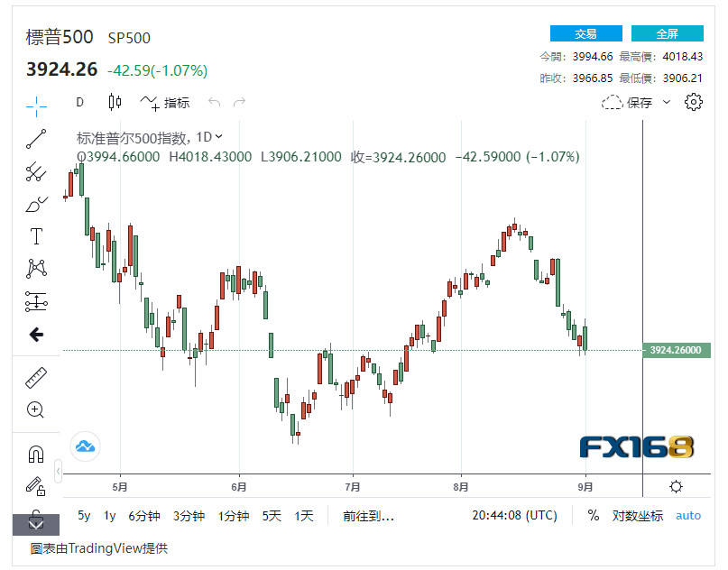728x570 pixels.
Task: Select the ruler measure tool
Action: point(36,377)
